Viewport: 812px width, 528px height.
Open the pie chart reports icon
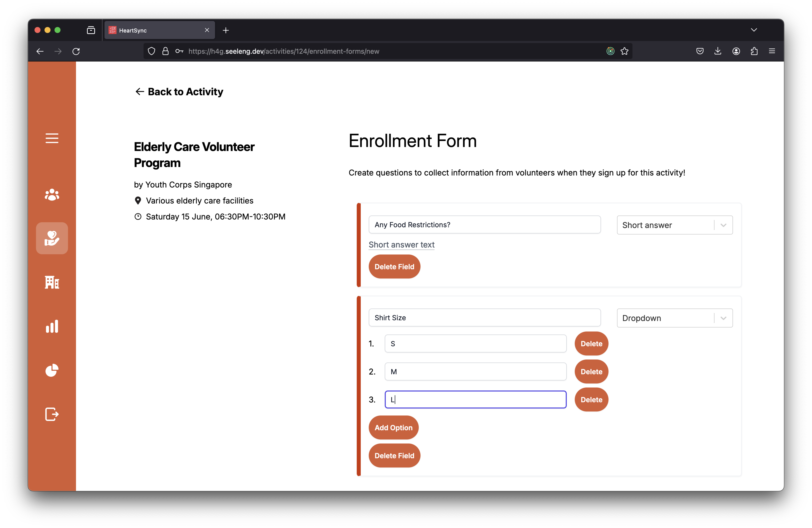pos(52,370)
